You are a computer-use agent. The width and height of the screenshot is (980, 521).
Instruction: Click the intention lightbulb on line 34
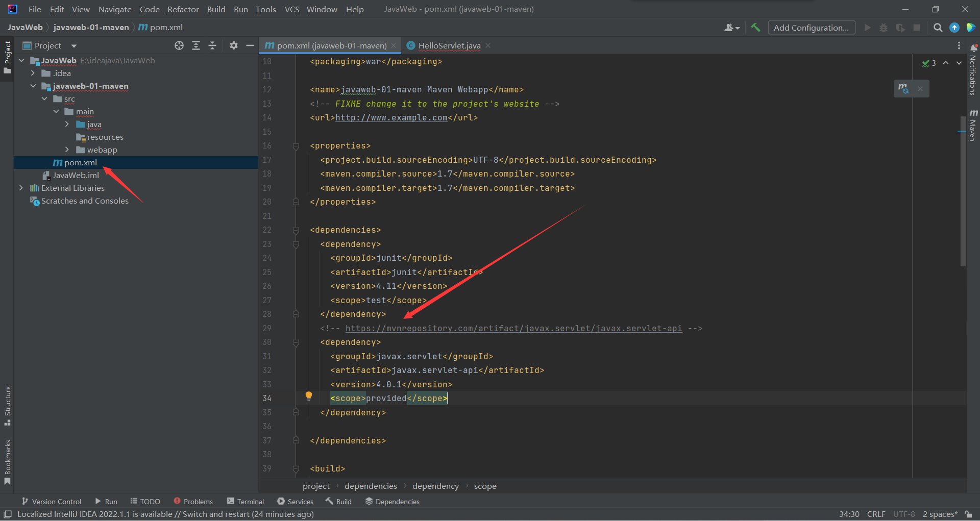coord(309,395)
